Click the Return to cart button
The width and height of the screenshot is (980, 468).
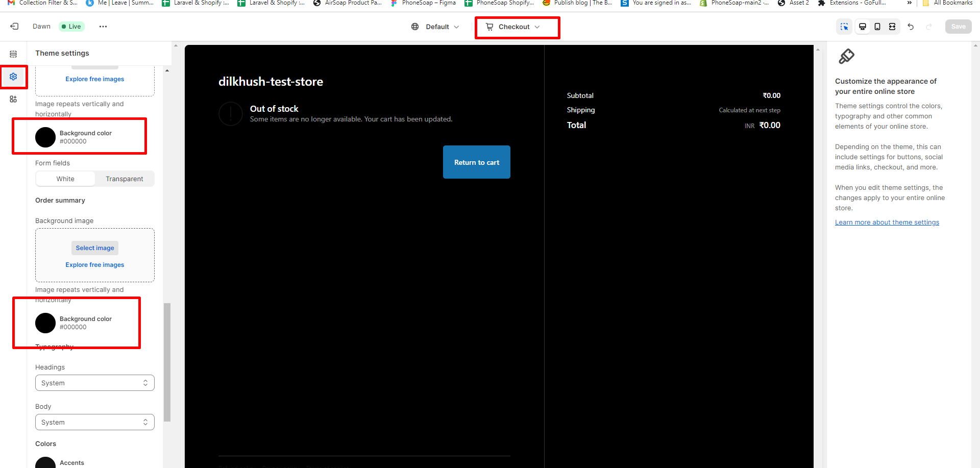click(x=477, y=162)
